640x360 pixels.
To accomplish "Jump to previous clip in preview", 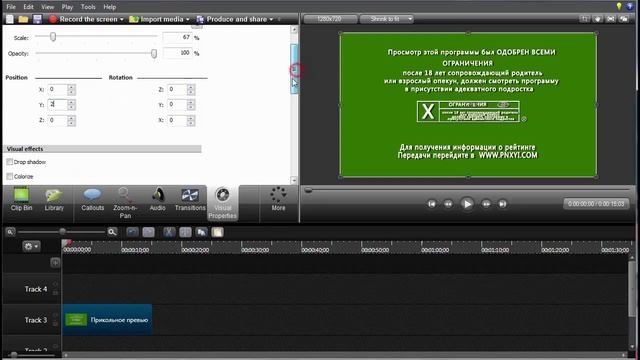I will pos(431,204).
